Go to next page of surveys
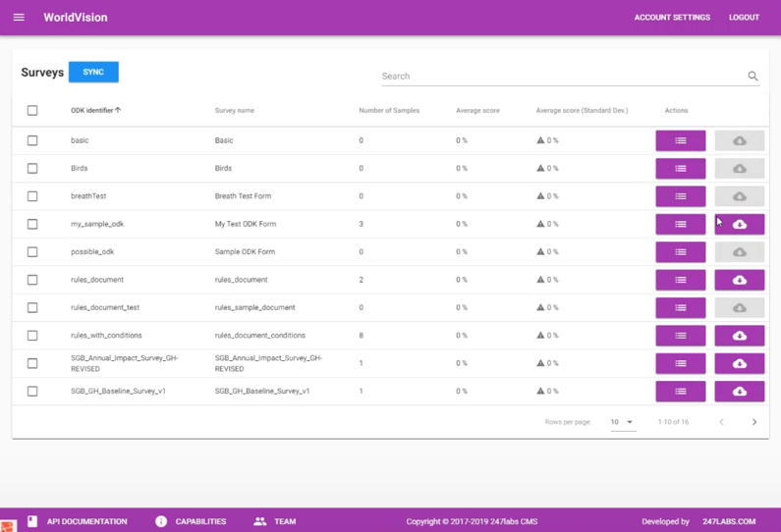This screenshot has width=781, height=532. [x=753, y=422]
